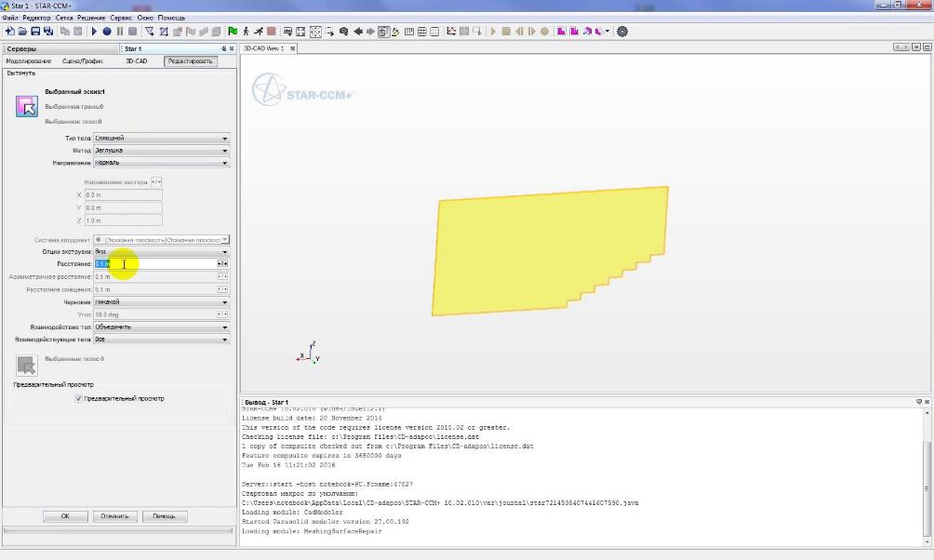The height and width of the screenshot is (560, 934).
Task: Open the Взаимодействие тел dropdown
Action: click(x=160, y=327)
